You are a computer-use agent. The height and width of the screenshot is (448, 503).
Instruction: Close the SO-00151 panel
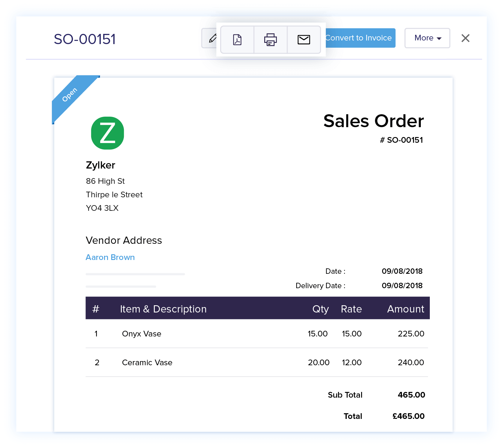point(465,38)
